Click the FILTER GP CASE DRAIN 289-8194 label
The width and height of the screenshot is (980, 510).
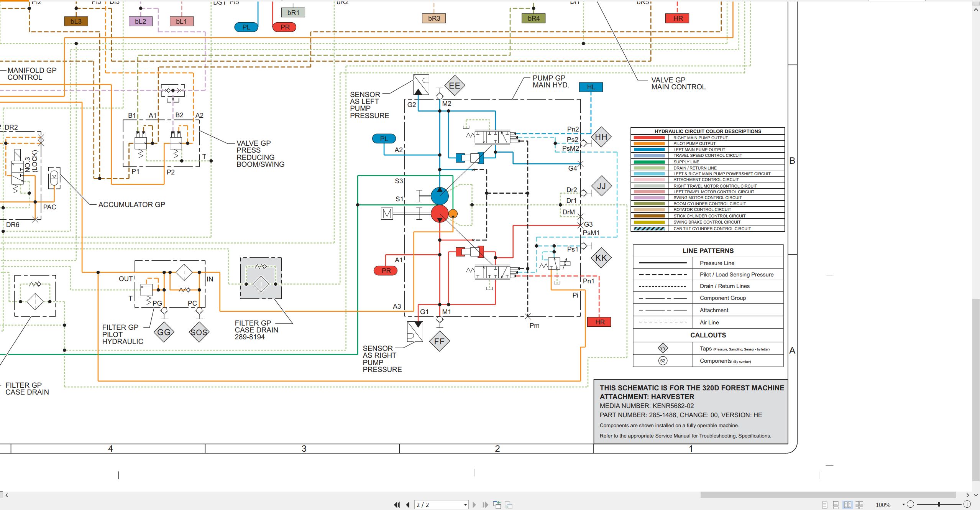click(256, 330)
